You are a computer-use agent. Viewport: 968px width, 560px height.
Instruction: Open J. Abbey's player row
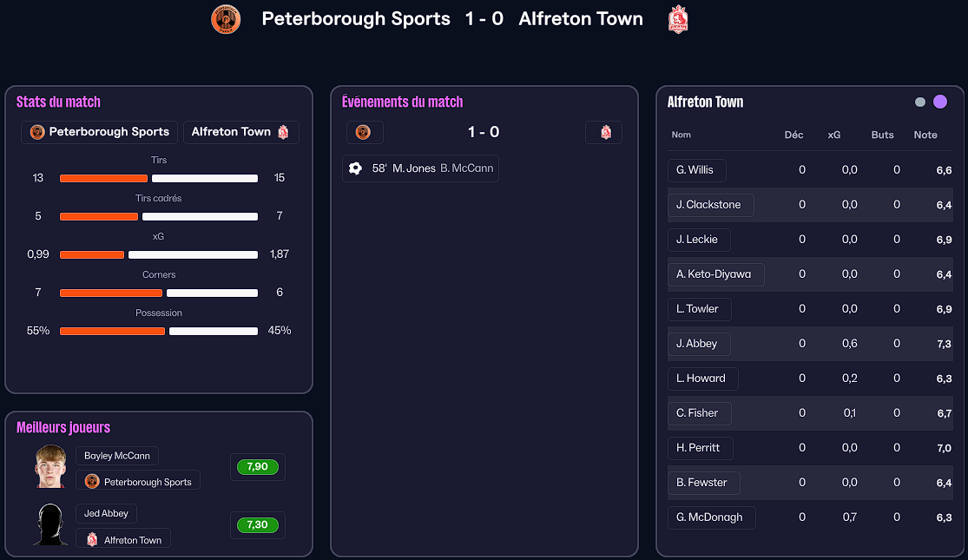[x=697, y=344]
